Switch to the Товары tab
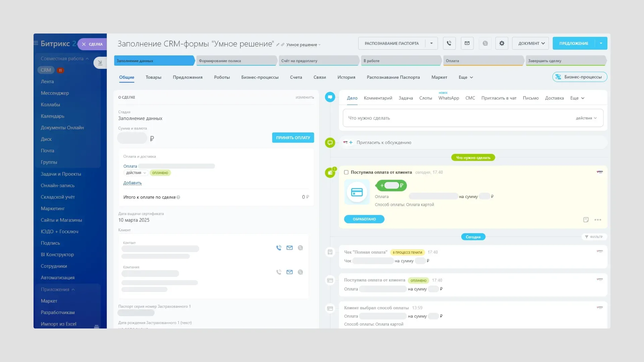644x362 pixels. [153, 77]
